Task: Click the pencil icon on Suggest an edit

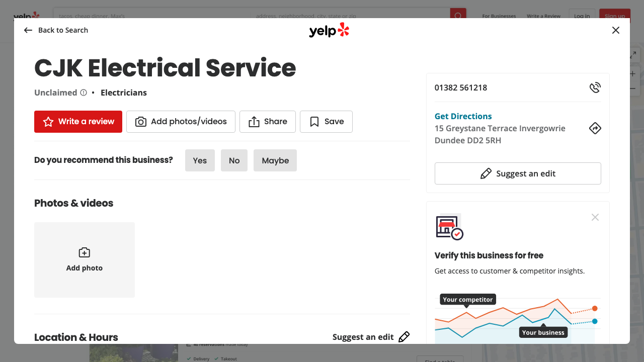Action: pyautogui.click(x=486, y=173)
